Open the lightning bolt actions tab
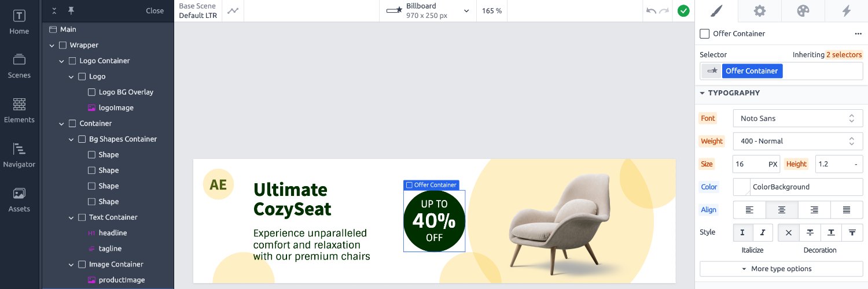868x289 pixels. (x=846, y=11)
